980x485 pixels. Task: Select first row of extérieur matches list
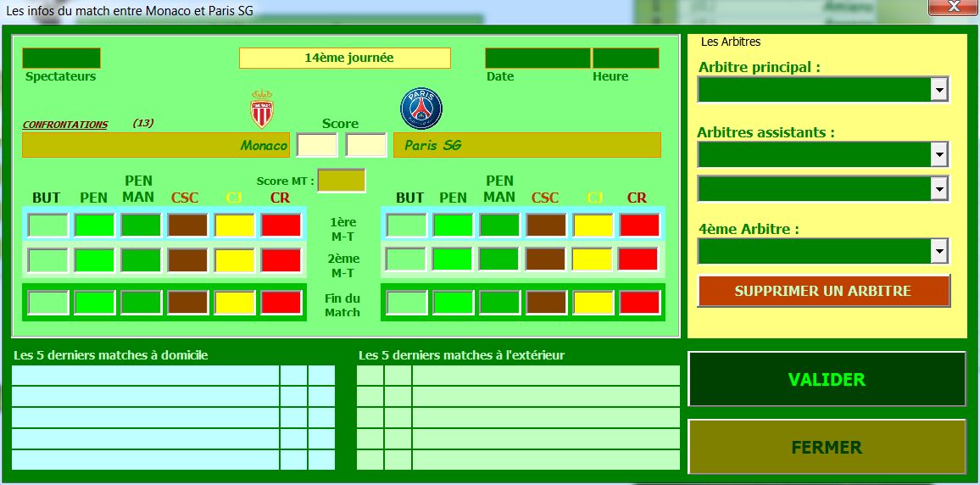click(518, 375)
